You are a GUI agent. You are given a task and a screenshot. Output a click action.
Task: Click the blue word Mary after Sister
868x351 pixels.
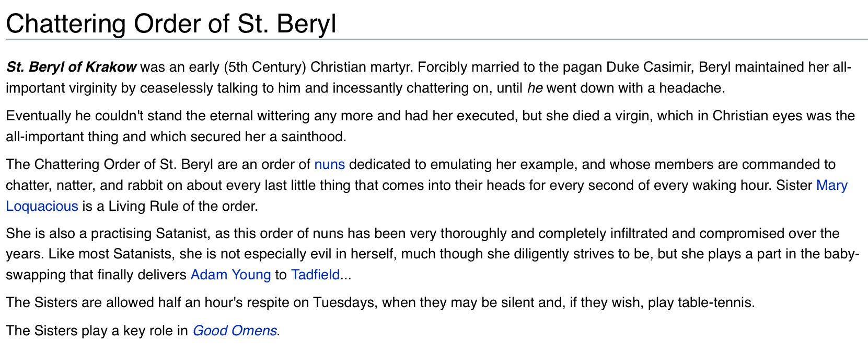tap(832, 186)
